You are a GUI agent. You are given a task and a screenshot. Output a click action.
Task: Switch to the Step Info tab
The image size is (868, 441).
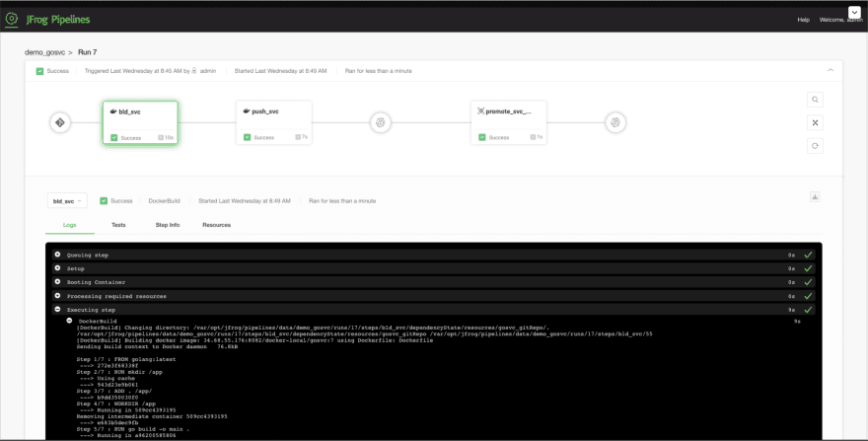coord(167,225)
